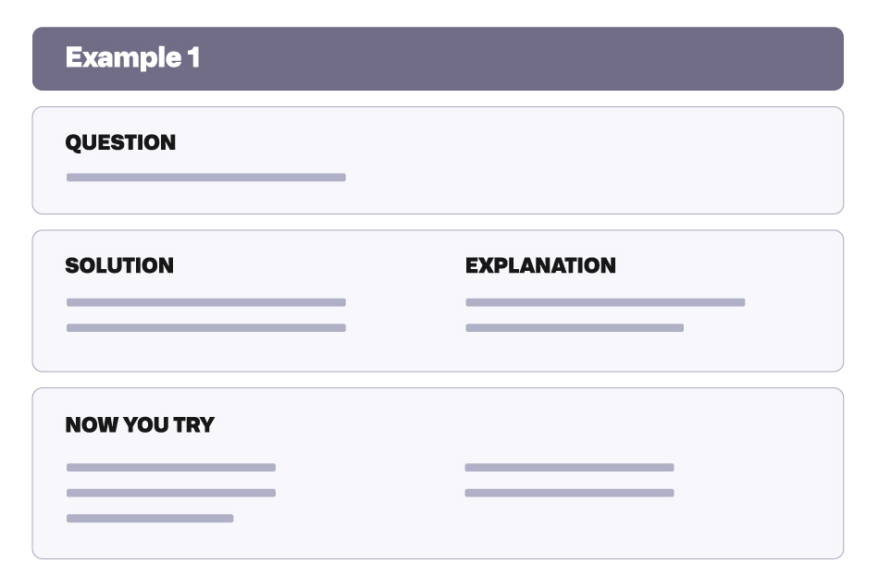
Task: Click the NOW YOU TRY heading
Action: coord(140,424)
